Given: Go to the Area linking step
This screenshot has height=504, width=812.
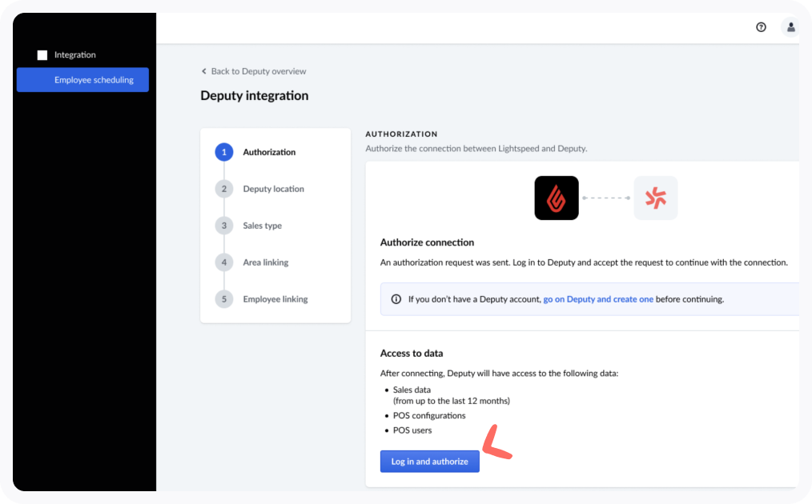Looking at the screenshot, I should (x=266, y=262).
